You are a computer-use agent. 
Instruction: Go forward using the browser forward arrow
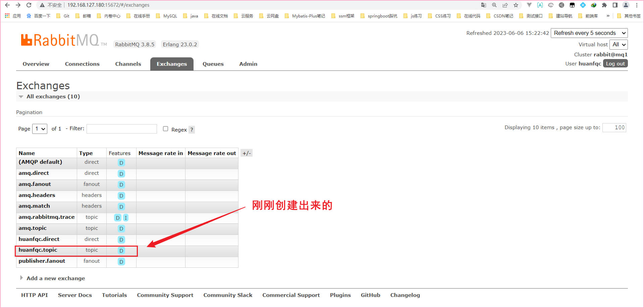tap(18, 5)
